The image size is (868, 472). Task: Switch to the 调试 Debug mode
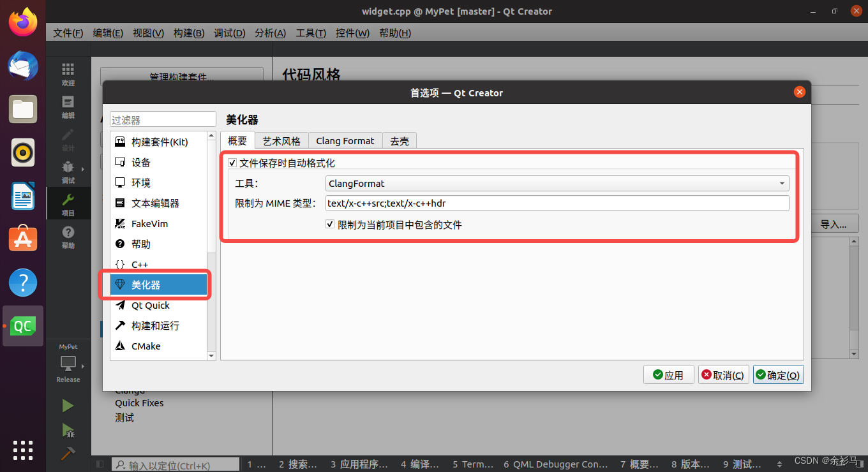click(x=68, y=172)
